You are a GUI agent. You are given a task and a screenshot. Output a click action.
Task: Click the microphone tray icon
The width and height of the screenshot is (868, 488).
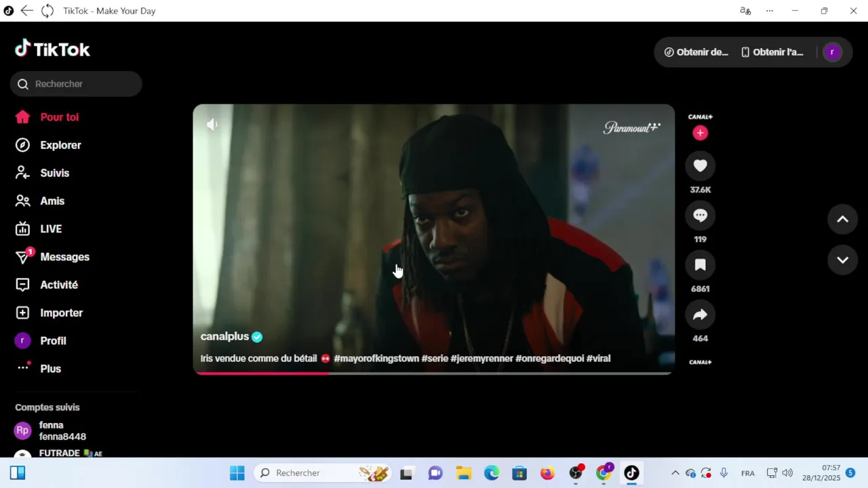coord(724,473)
